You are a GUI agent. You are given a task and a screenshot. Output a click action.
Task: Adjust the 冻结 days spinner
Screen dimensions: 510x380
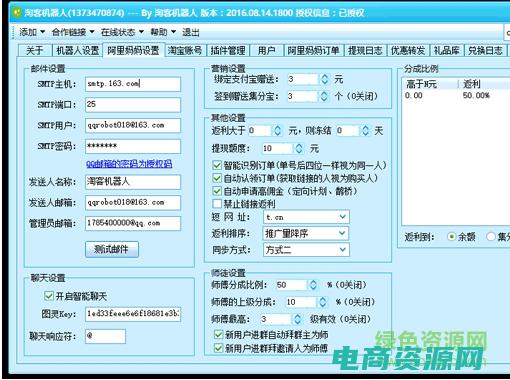[365, 130]
